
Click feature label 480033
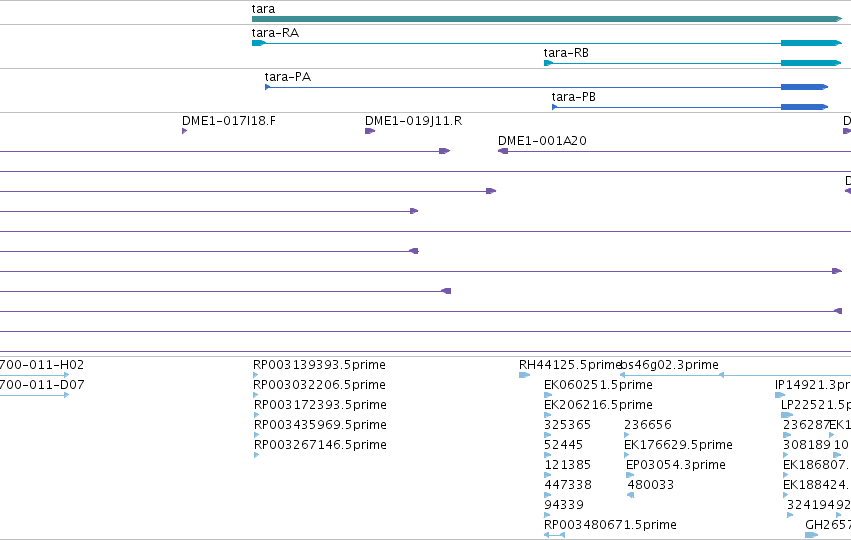coord(651,485)
